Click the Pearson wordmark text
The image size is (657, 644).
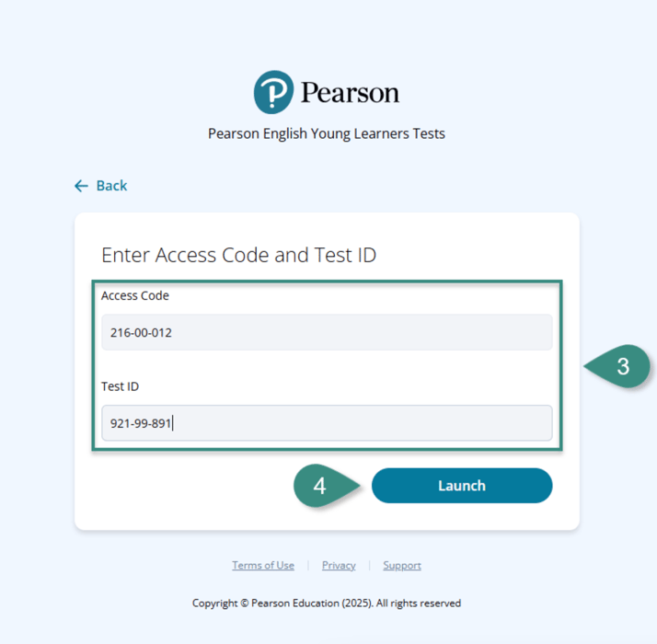point(350,93)
